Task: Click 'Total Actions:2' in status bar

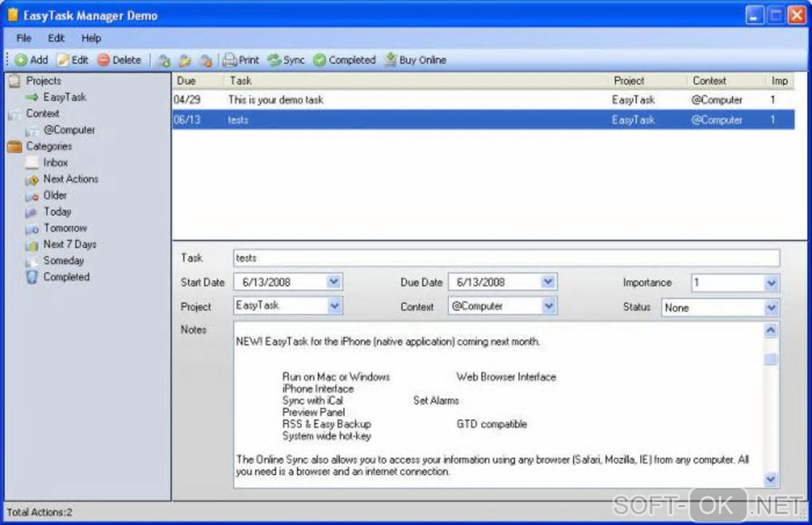Action: coord(40,512)
